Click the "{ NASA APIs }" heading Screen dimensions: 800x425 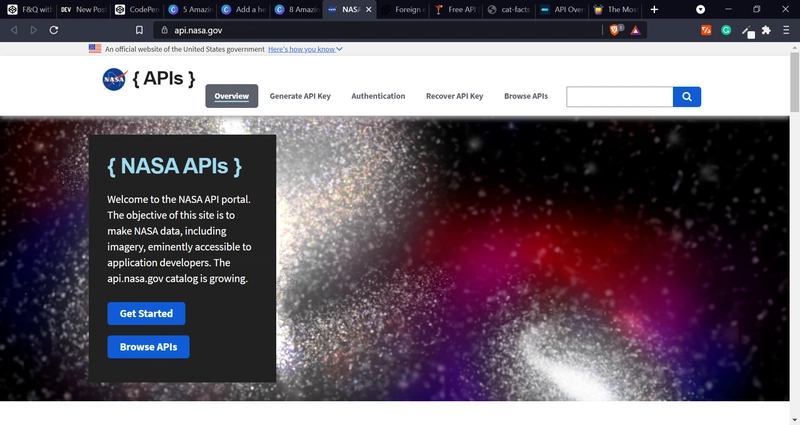point(174,166)
